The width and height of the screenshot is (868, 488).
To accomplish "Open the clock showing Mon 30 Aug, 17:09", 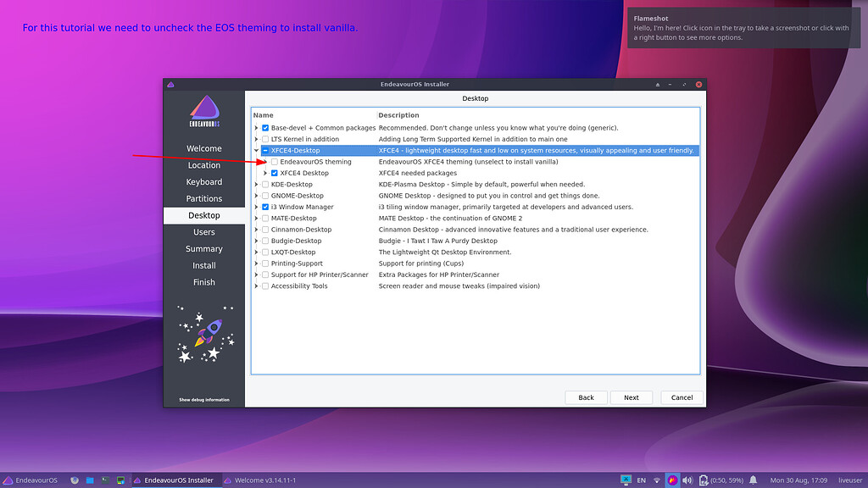I will point(798,480).
